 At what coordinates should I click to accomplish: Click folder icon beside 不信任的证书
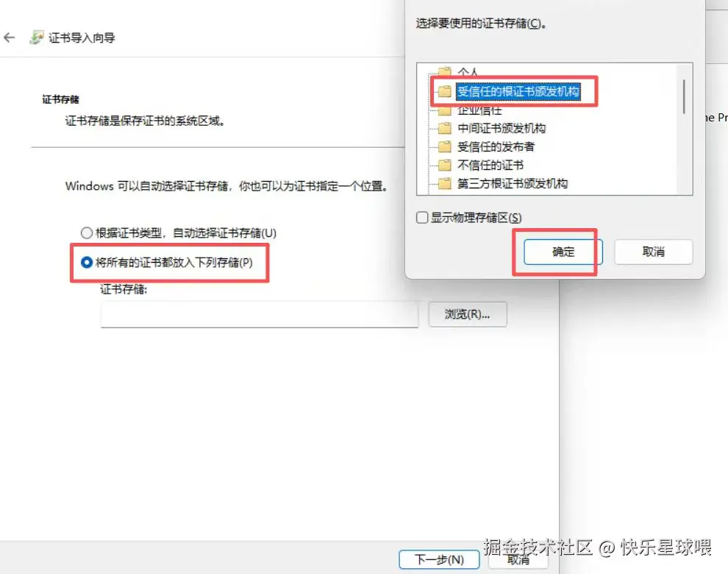pos(444,165)
